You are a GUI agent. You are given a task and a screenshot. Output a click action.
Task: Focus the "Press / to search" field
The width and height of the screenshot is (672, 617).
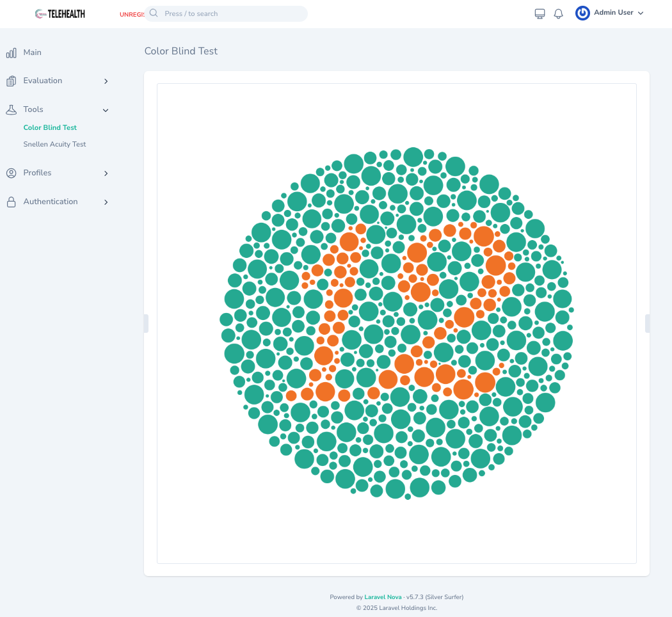click(x=230, y=13)
